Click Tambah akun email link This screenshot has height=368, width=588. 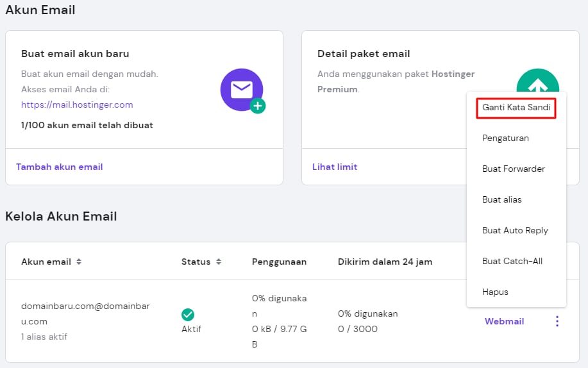click(59, 167)
